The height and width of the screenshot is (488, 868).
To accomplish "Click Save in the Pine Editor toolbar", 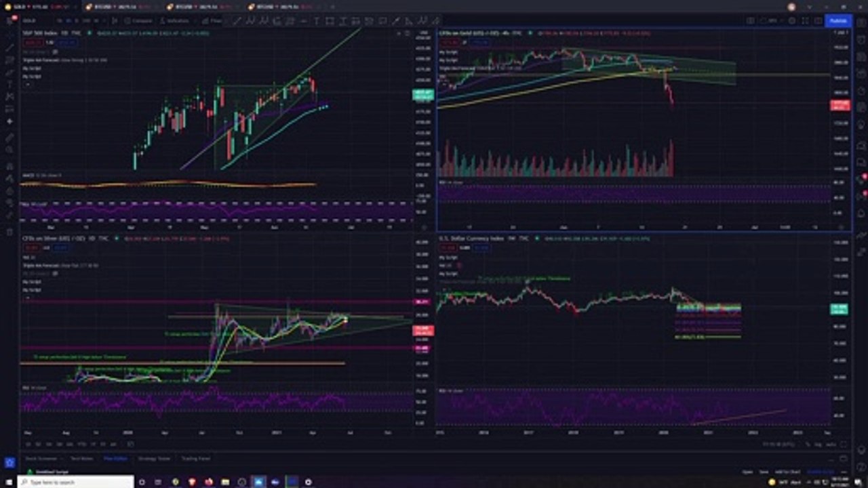I will point(764,472).
